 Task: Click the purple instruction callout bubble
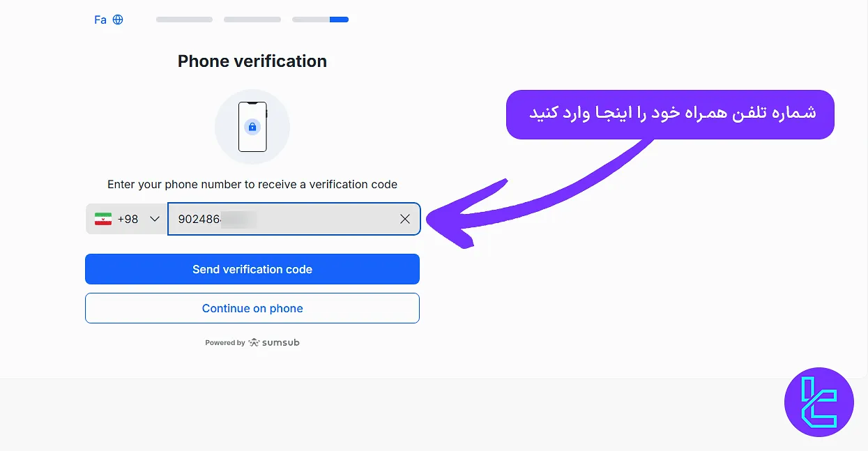point(669,114)
